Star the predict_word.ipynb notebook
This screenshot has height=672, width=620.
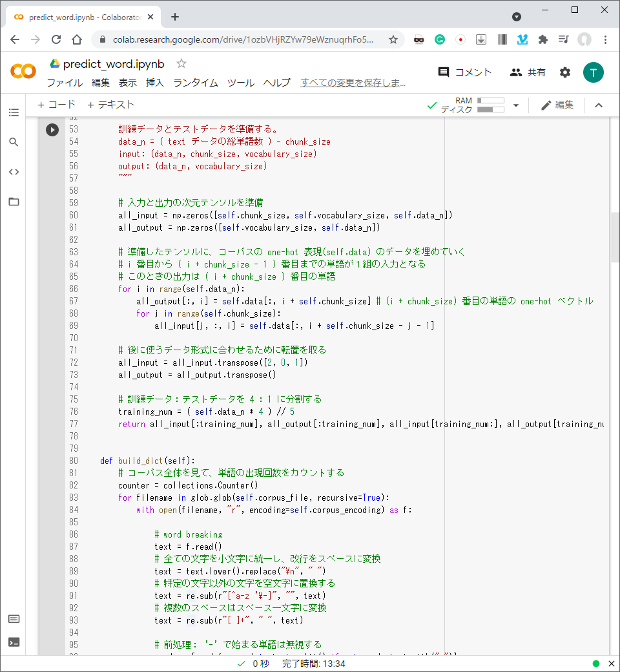pyautogui.click(x=181, y=64)
